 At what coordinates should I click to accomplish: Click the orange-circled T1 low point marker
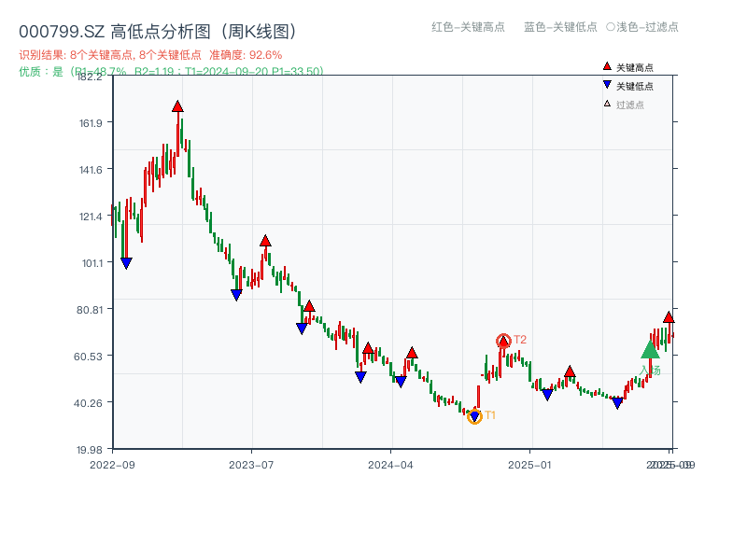(474, 415)
